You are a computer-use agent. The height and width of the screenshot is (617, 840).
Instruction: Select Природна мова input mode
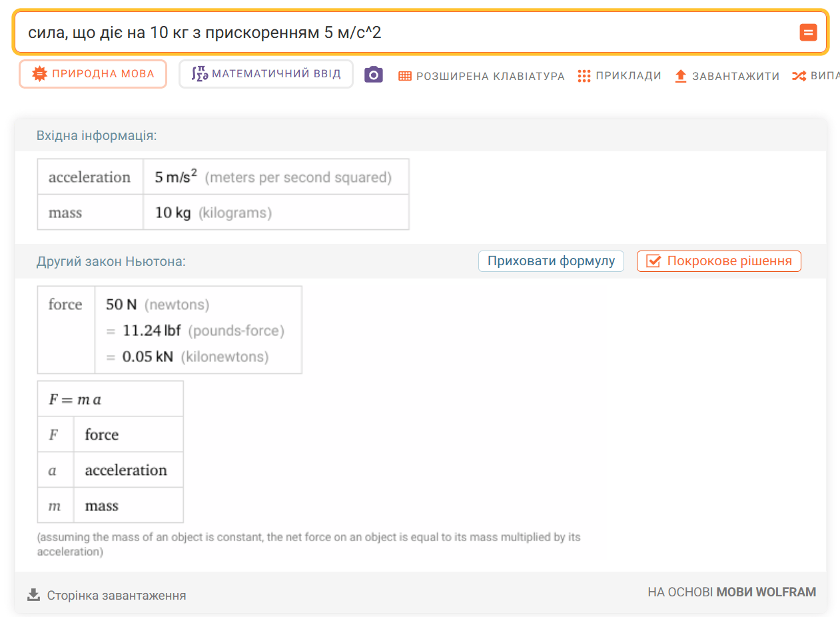coord(93,74)
